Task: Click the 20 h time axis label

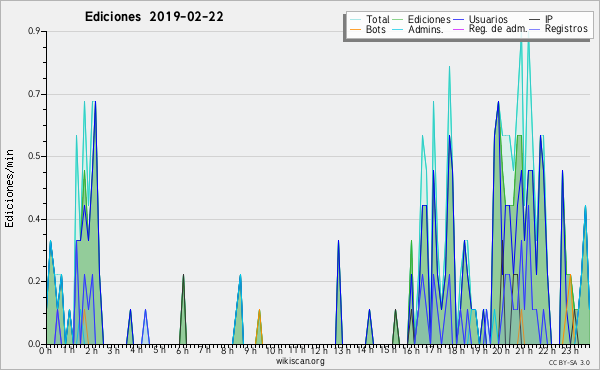Action: 501,351
